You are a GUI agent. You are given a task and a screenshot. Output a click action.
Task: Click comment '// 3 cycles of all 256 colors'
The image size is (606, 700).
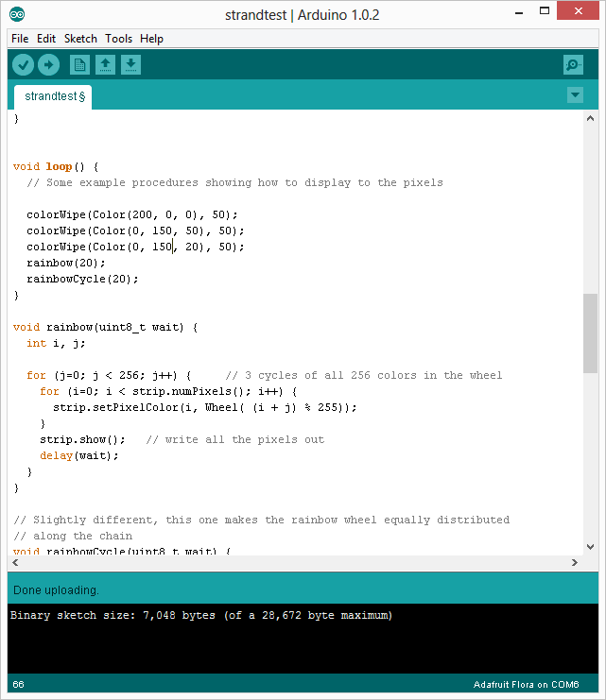click(x=364, y=375)
